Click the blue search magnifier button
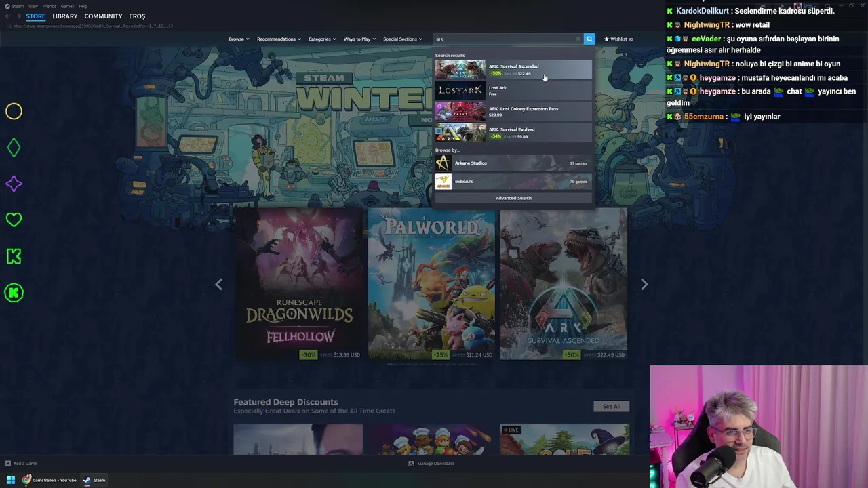This screenshot has height=488, width=868. click(x=589, y=39)
